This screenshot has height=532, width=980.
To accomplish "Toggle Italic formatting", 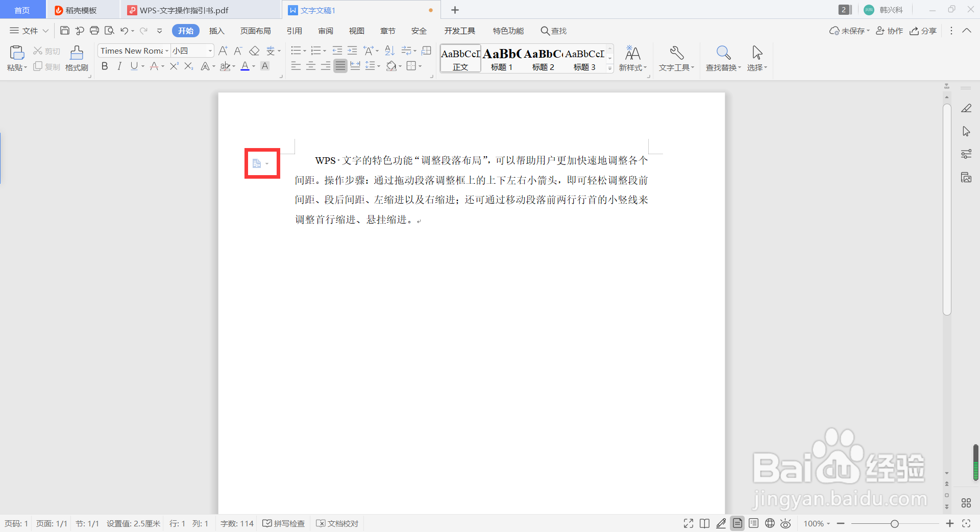I will 119,66.
